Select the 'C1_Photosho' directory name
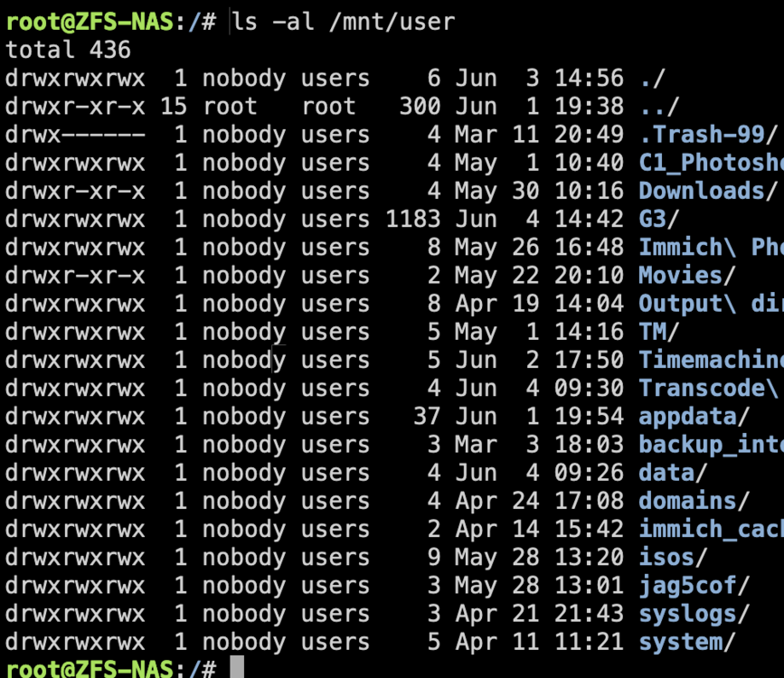784x678 pixels. click(712, 163)
